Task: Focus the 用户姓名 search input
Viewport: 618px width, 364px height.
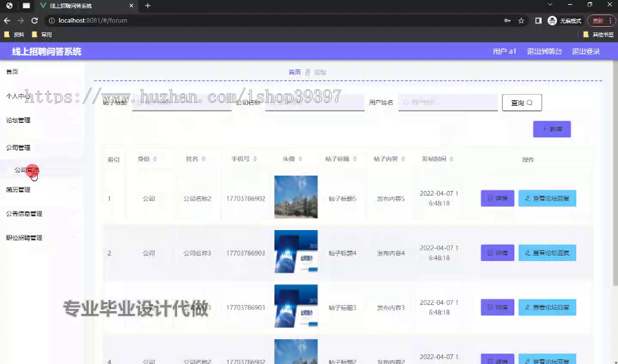Action: (448, 102)
